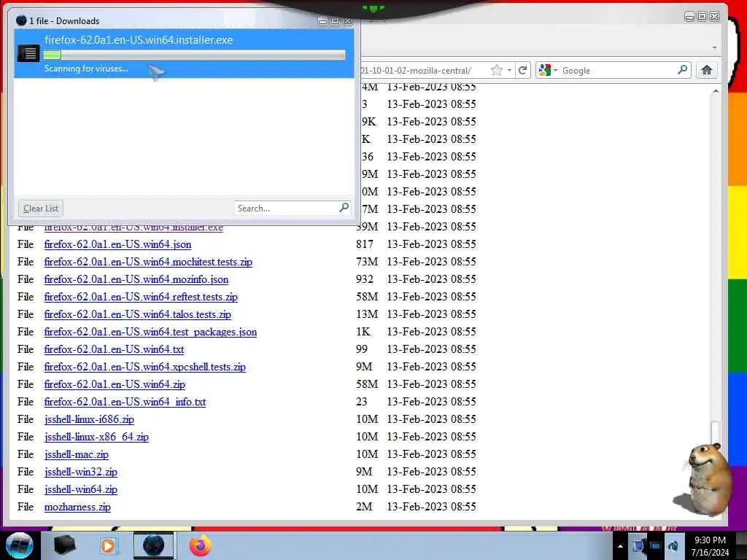This screenshot has height=560, width=747.
Task: Click the download progress bar
Action: pyautogui.click(x=194, y=55)
